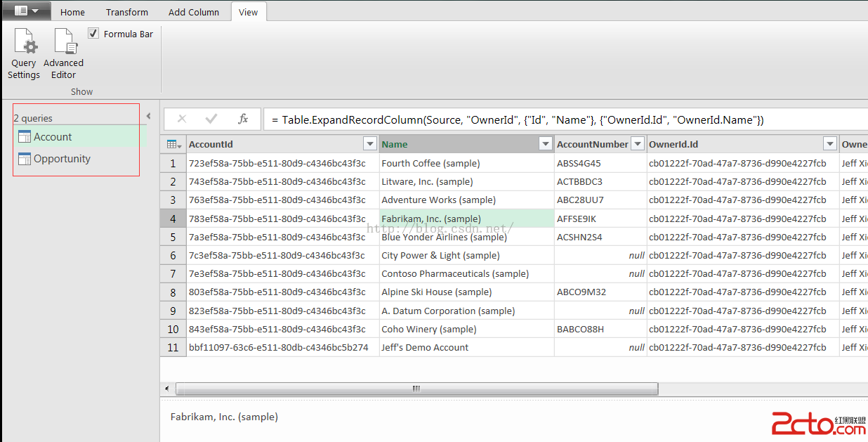Cancel the formula edit with the X icon
This screenshot has width=868, height=442.
pyautogui.click(x=181, y=119)
